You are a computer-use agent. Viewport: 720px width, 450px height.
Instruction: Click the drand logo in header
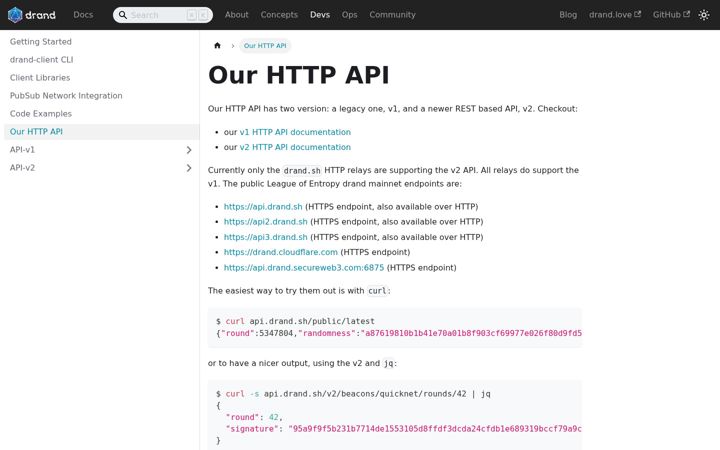(32, 15)
